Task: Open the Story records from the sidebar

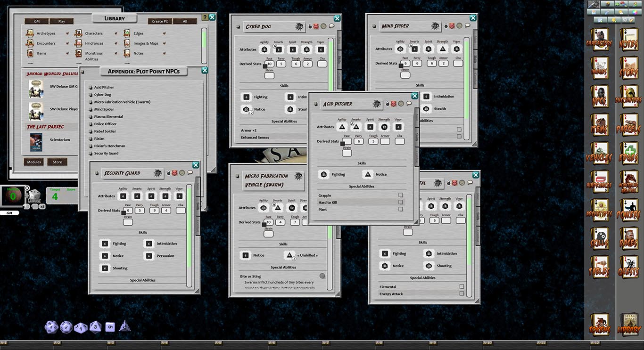Action: click(x=629, y=68)
